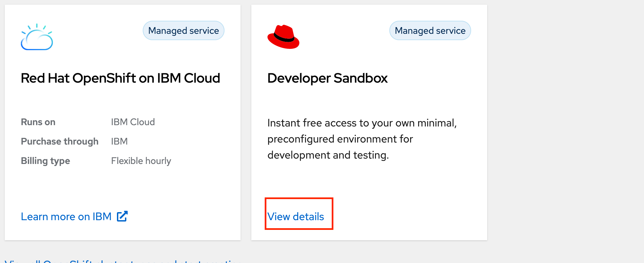Click 'development and testing.' line in description

[328, 155]
